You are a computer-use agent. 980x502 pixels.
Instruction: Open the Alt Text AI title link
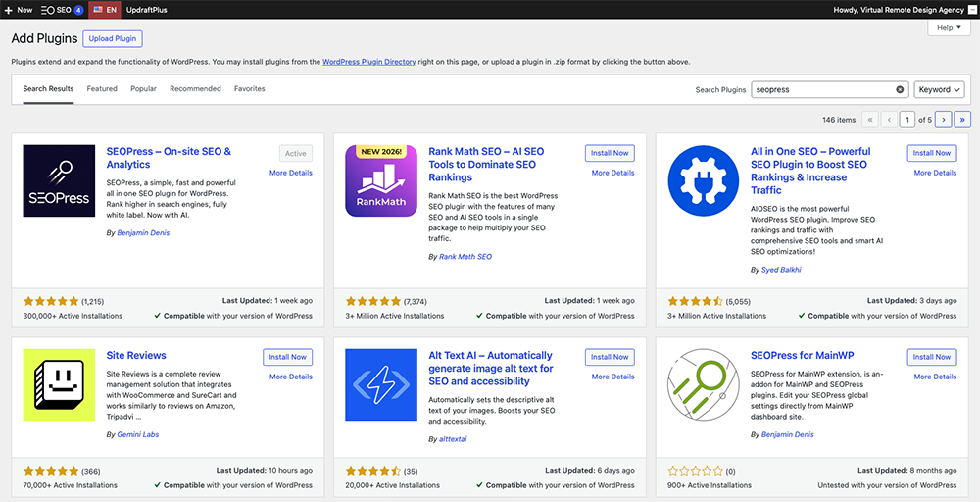click(491, 369)
